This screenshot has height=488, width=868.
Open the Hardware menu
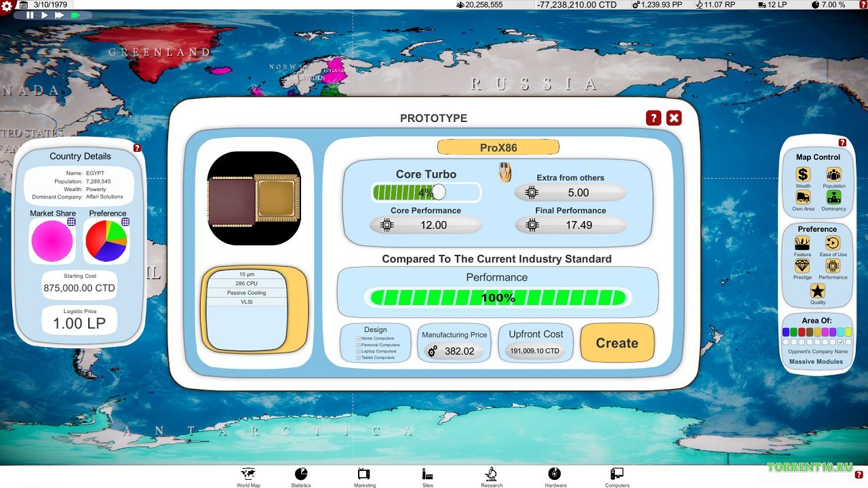[555, 476]
